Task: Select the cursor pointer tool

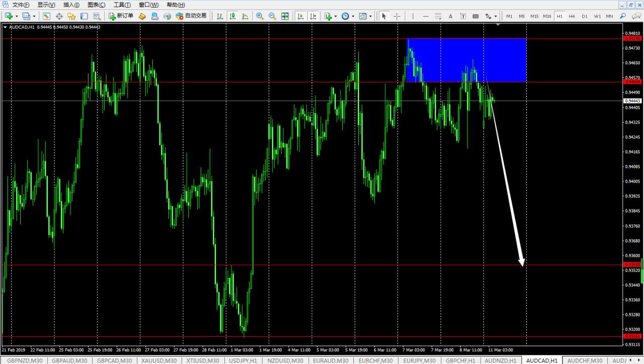Action: point(384,16)
